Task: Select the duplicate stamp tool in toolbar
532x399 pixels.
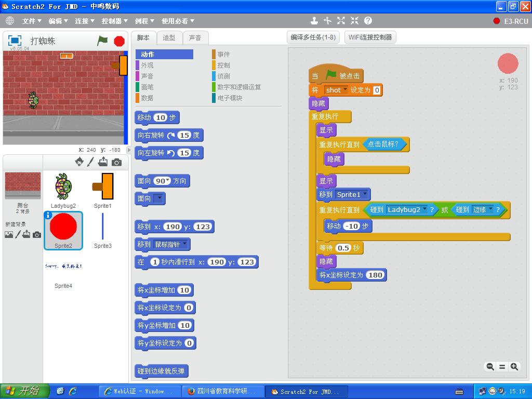Action: [x=314, y=21]
